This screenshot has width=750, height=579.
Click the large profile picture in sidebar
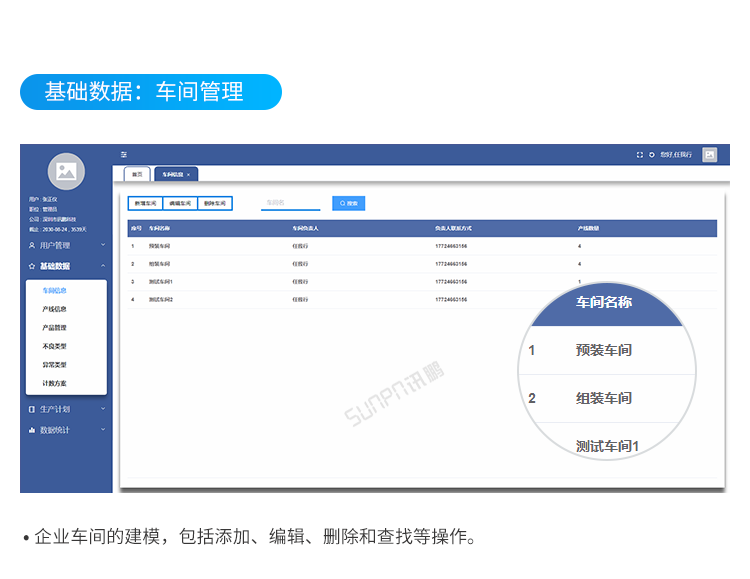[x=66, y=171]
